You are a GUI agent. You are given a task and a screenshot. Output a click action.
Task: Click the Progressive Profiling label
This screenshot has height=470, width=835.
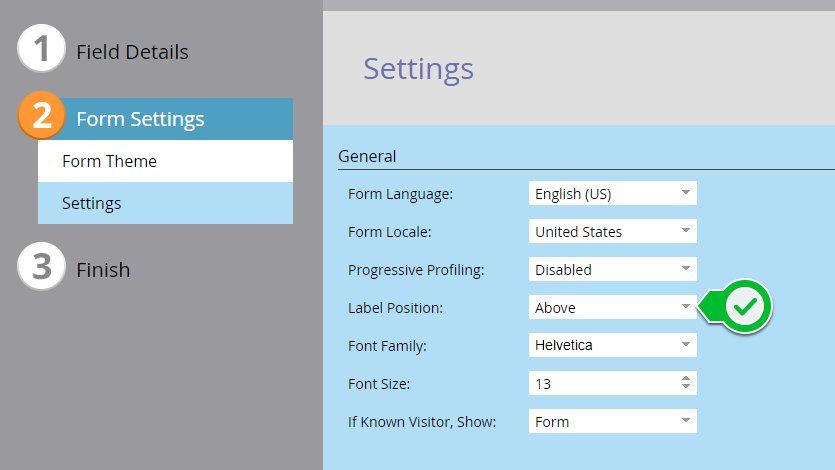(x=416, y=270)
